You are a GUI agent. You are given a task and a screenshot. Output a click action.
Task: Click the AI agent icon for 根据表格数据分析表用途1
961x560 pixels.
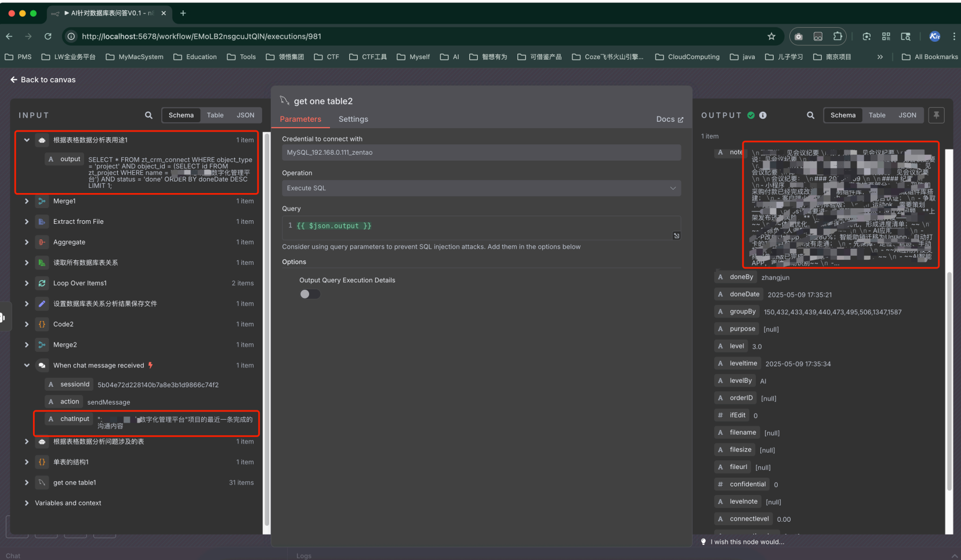click(x=42, y=140)
